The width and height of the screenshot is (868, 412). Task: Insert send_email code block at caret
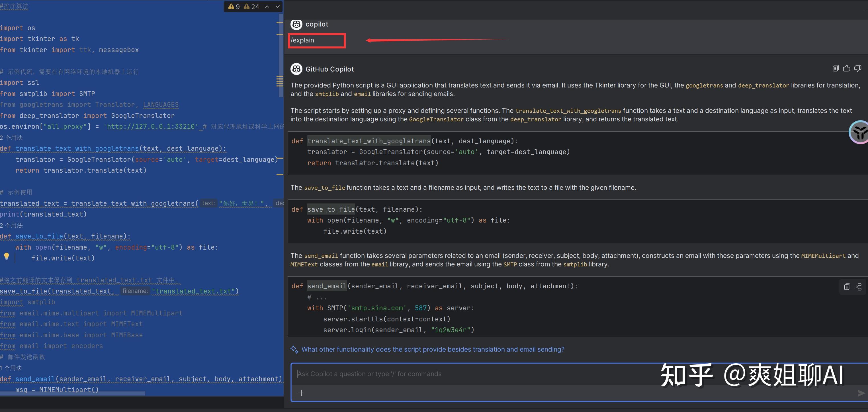coord(858,287)
